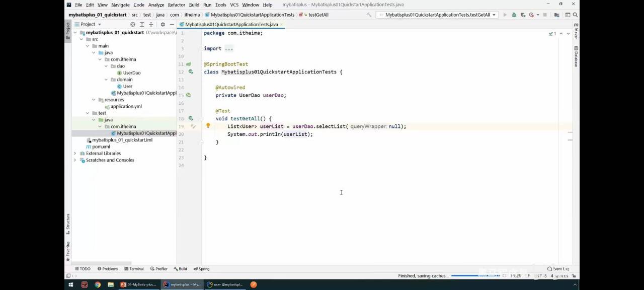Open the Terminal tool window
This screenshot has height=290, width=644.
click(x=133, y=269)
